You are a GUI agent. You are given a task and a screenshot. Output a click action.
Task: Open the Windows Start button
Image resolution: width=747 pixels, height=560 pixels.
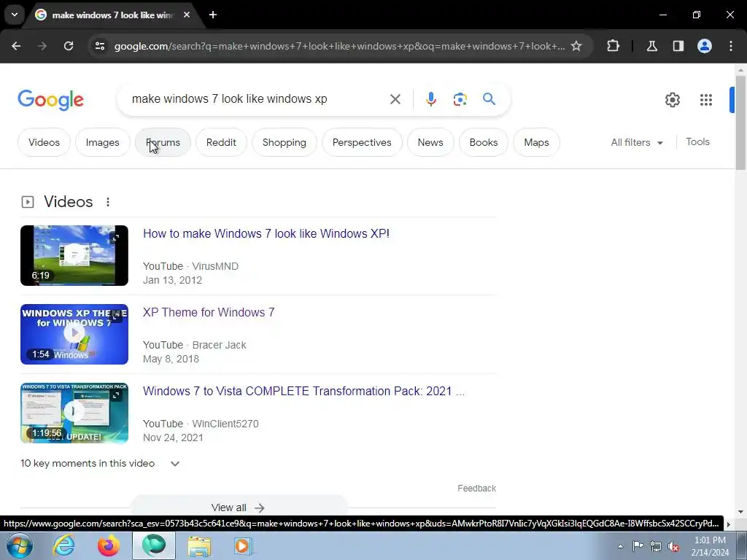(20, 545)
